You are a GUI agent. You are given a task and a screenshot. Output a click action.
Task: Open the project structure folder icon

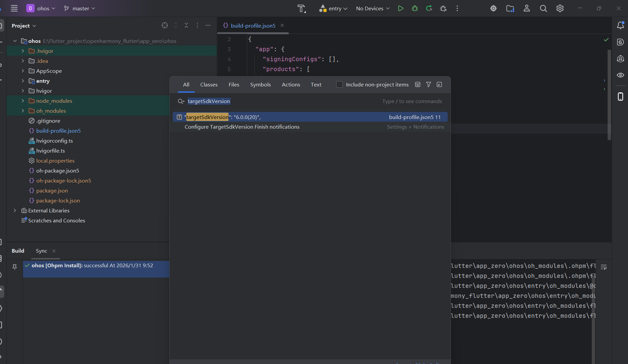[510, 8]
